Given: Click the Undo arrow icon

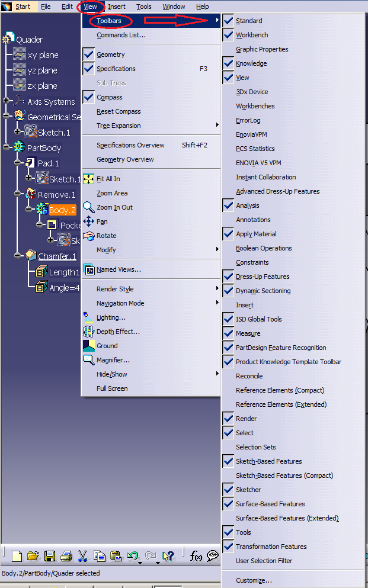Looking at the screenshot, I should click(x=132, y=556).
